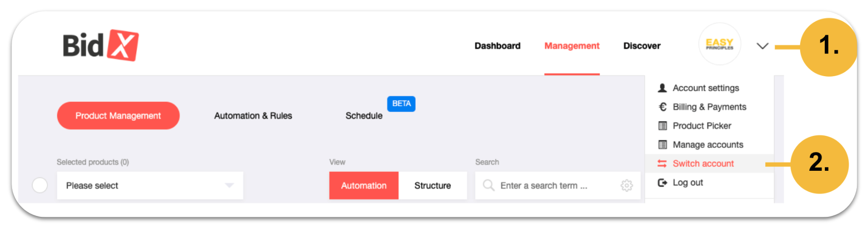
Task: Click the person icon beside Account settings
Action: [662, 88]
